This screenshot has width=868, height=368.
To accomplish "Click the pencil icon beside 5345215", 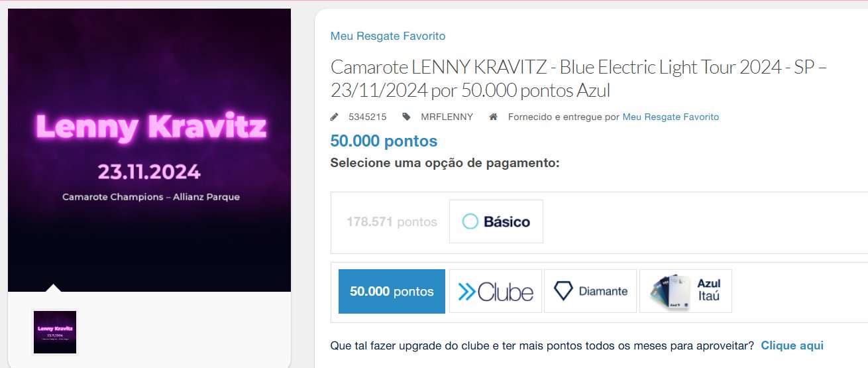I will pos(334,117).
